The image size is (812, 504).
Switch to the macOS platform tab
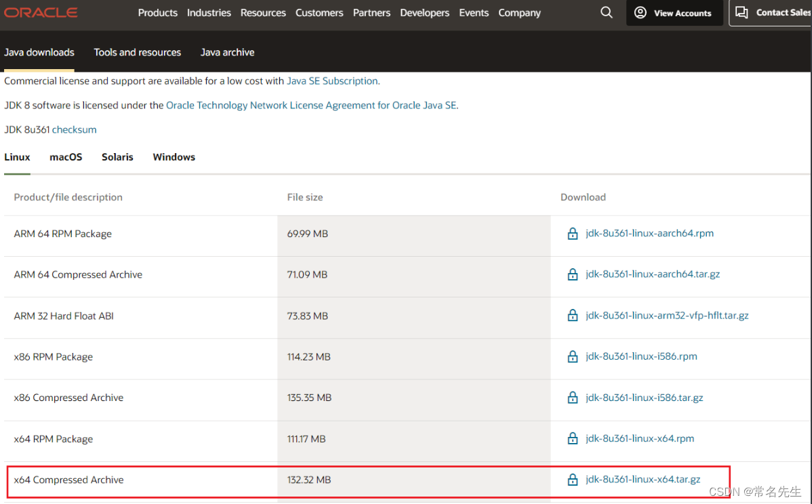pyautogui.click(x=66, y=156)
